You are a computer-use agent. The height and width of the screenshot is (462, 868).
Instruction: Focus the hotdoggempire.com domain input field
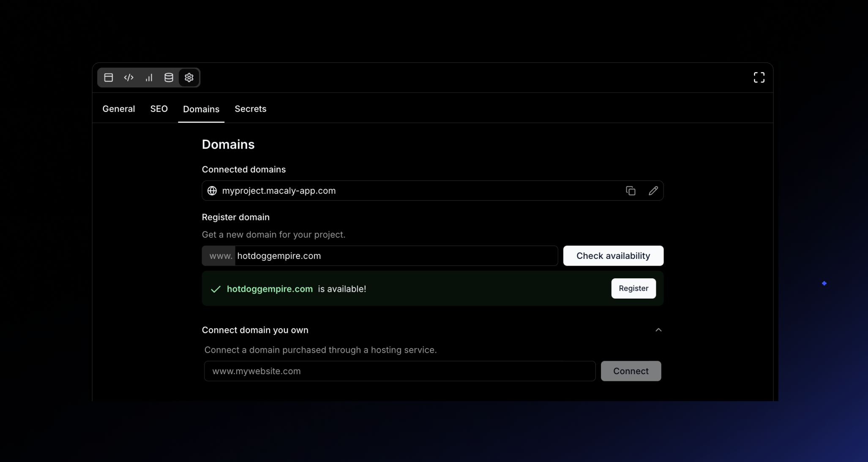396,256
